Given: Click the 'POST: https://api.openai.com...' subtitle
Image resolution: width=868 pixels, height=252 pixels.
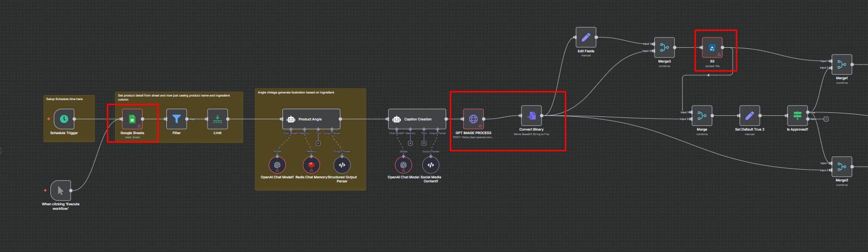Looking at the screenshot, I should tap(473, 137).
